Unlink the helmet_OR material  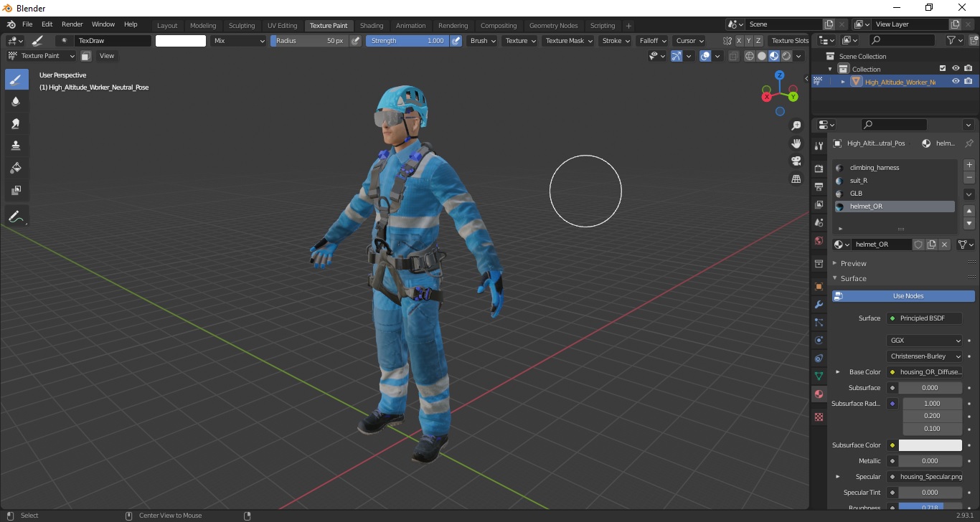944,245
